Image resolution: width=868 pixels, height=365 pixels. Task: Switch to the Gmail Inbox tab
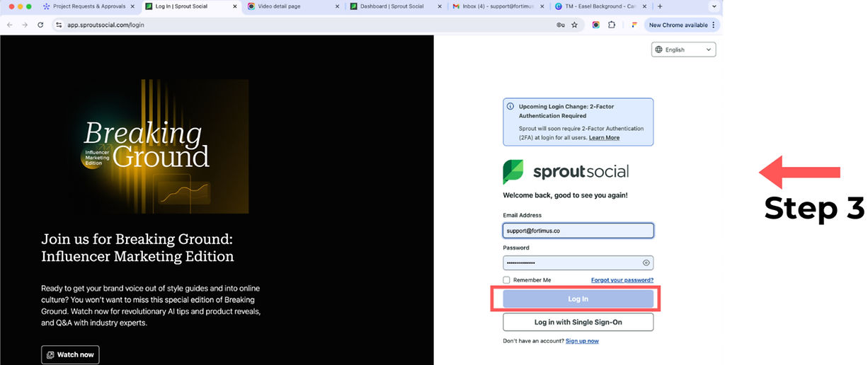499,6
